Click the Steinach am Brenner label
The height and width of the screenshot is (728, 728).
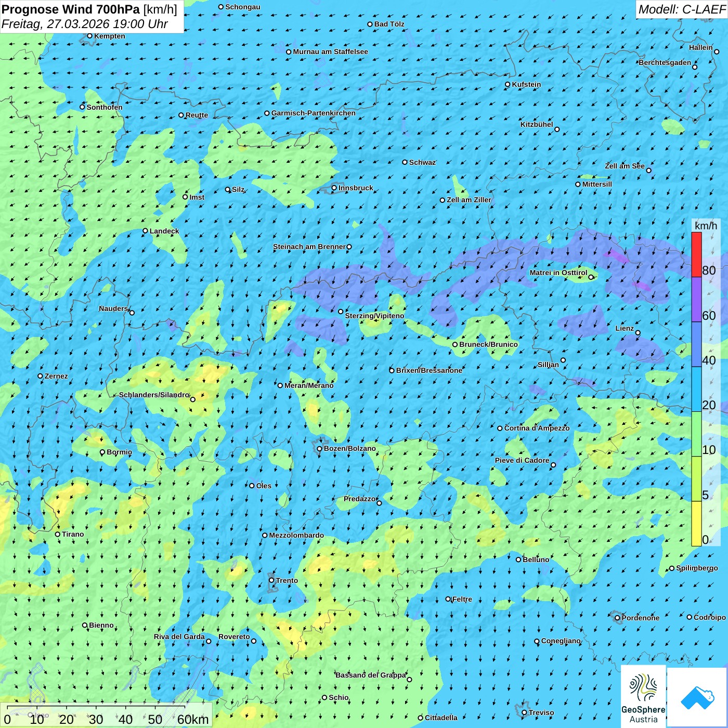click(x=309, y=246)
